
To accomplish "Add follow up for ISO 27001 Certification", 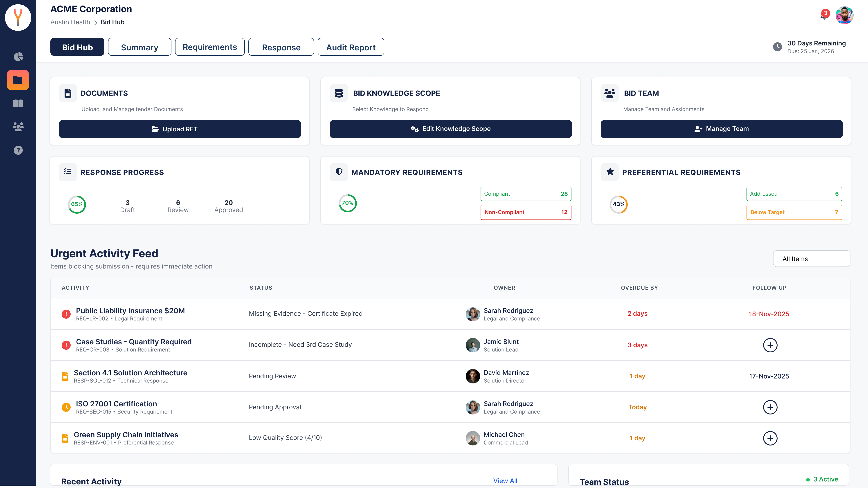I will pyautogui.click(x=770, y=407).
